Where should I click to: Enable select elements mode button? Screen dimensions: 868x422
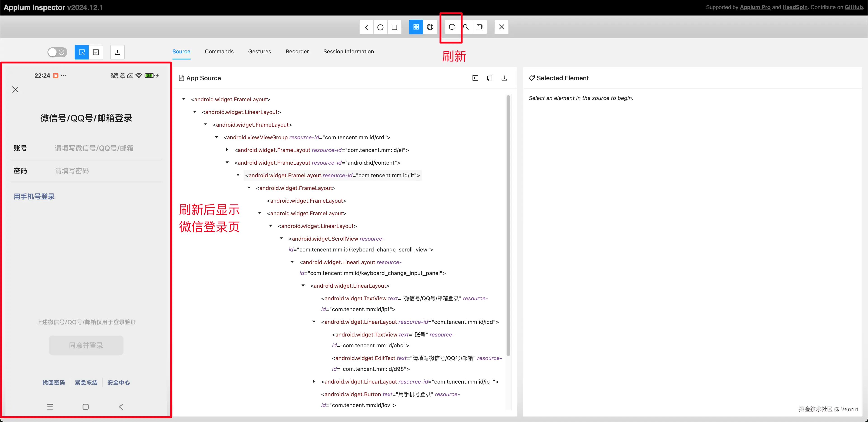[82, 52]
